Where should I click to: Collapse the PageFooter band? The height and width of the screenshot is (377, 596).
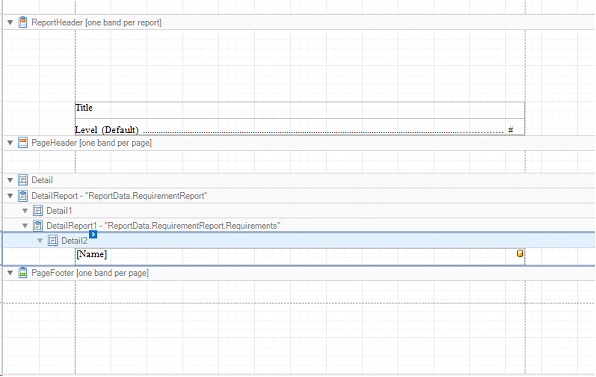[x=10, y=273]
